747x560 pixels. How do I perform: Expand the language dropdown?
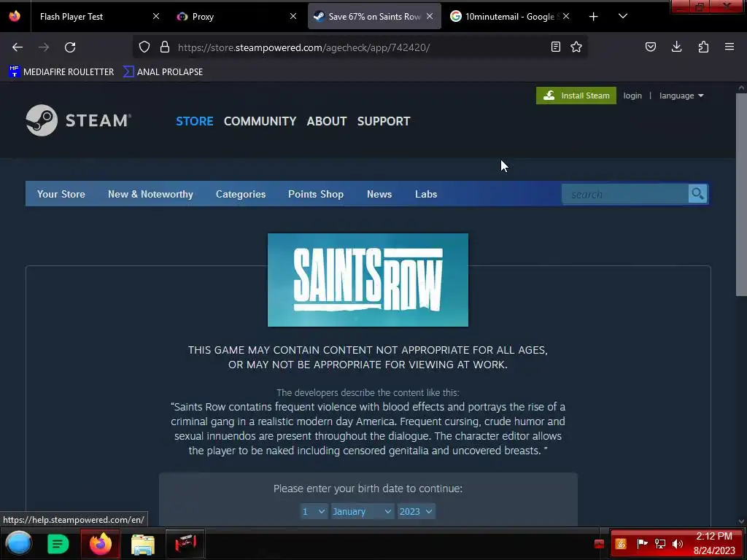click(681, 96)
